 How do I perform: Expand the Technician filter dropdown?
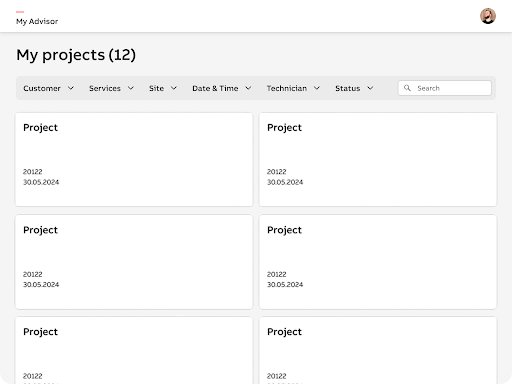point(293,88)
